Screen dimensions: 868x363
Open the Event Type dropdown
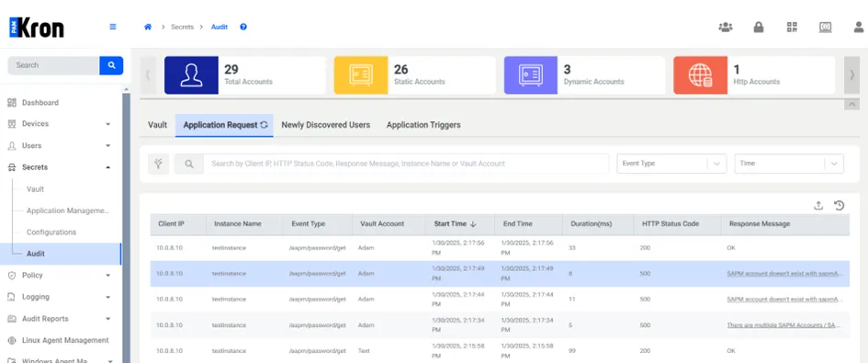pos(671,164)
